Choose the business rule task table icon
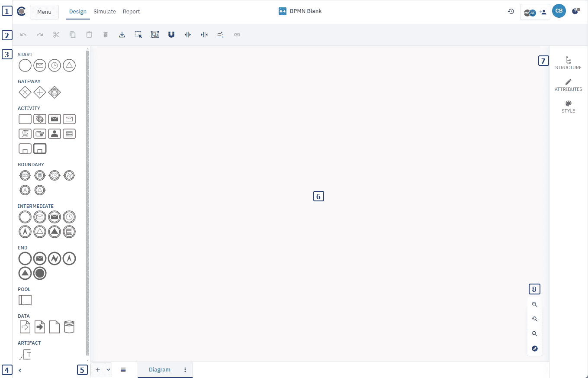This screenshot has height=378, width=588. pyautogui.click(x=69, y=134)
